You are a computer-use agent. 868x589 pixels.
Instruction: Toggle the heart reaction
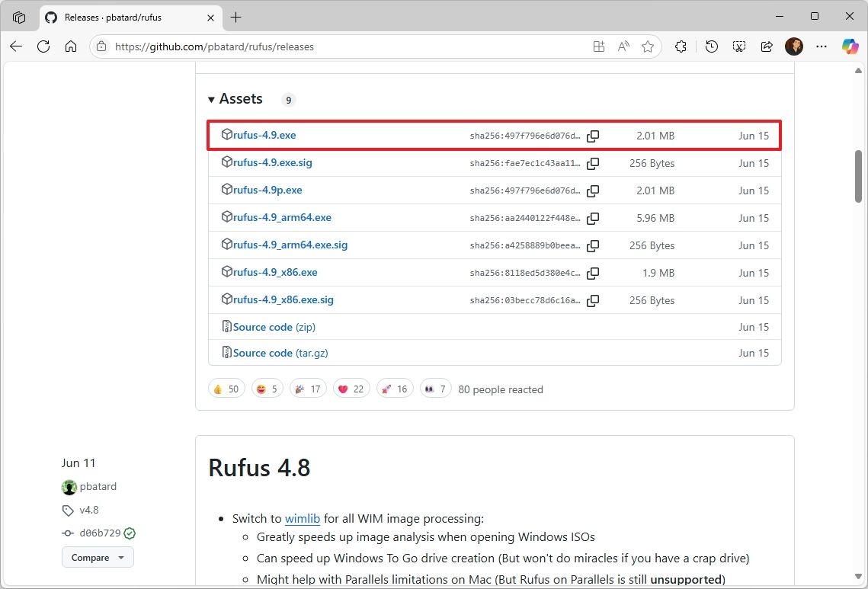(351, 388)
